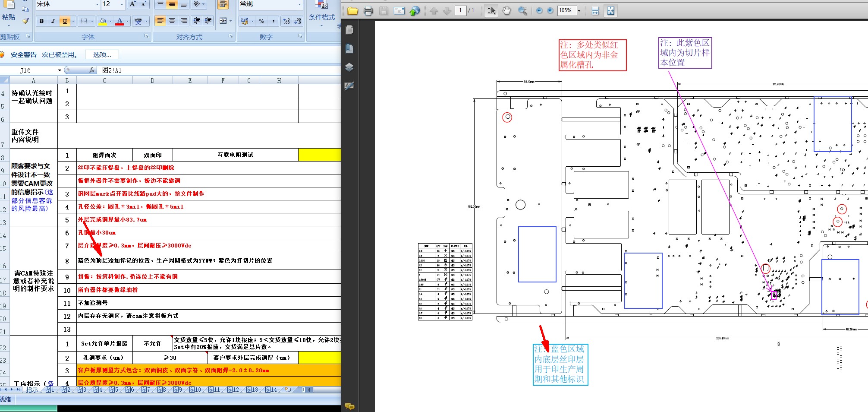The width and height of the screenshot is (868, 412).
Task: Select the Hand pan tool in PDF viewer
Action: (506, 11)
